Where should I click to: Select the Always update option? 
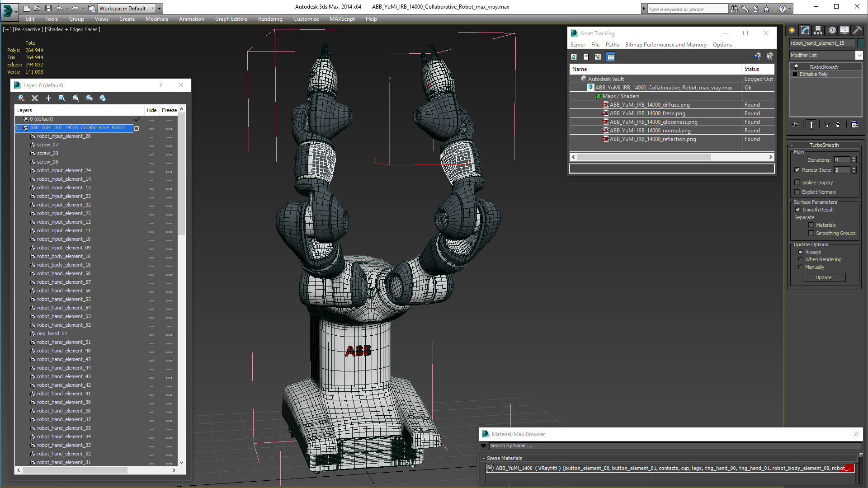(x=801, y=252)
